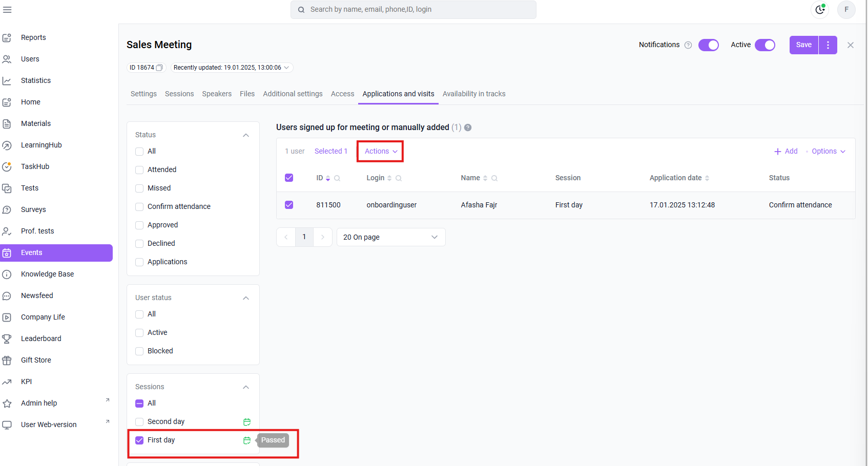The height and width of the screenshot is (466, 868).
Task: Uncheck the row checkbox for user 811500
Action: [x=289, y=205]
